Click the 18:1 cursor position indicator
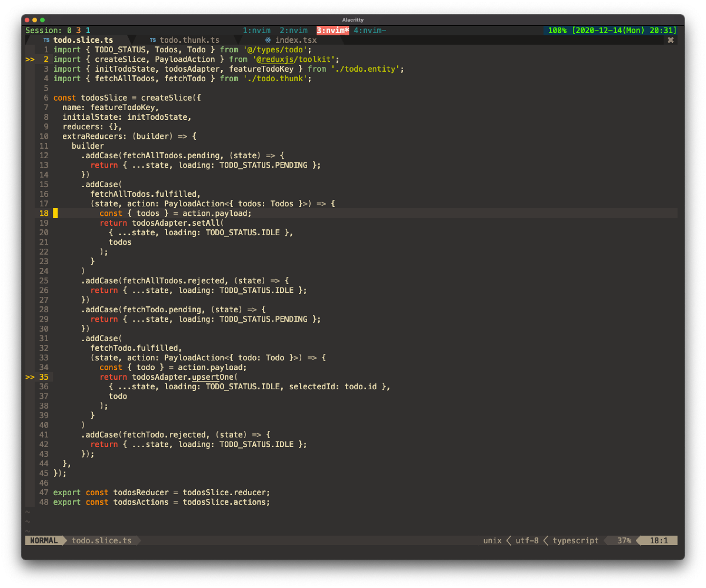Image resolution: width=706 pixels, height=588 pixels. pyautogui.click(x=658, y=540)
